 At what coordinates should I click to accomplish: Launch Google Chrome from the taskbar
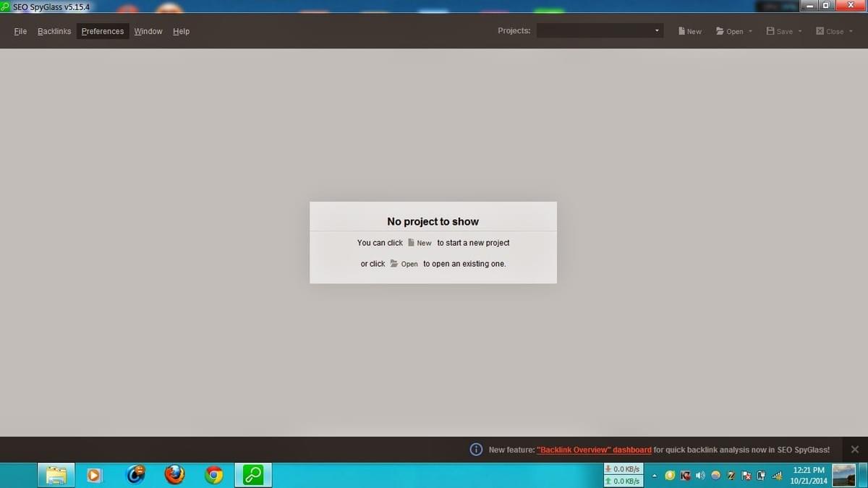(x=213, y=474)
